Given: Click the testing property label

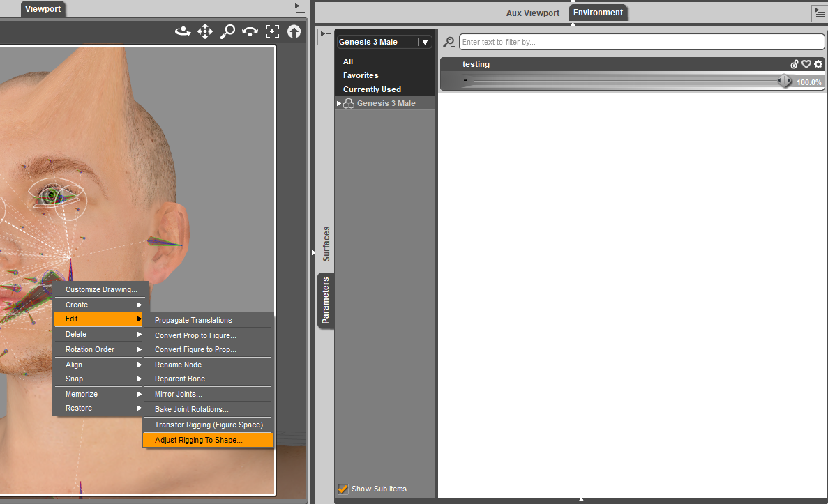Looking at the screenshot, I should tap(476, 64).
